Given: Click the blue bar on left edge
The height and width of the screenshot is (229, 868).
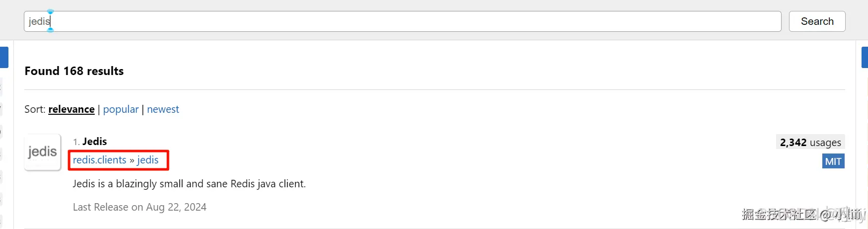Looking at the screenshot, I should (x=4, y=57).
